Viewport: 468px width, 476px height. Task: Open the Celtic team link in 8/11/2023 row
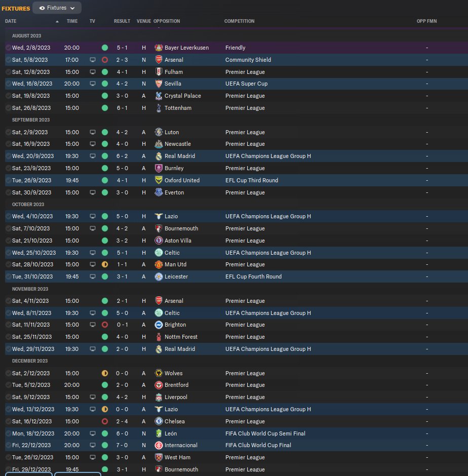[x=172, y=313]
